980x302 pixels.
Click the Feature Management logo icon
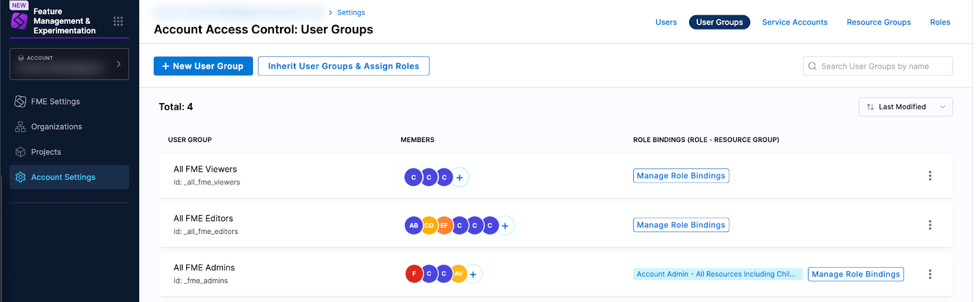pyautogui.click(x=20, y=21)
